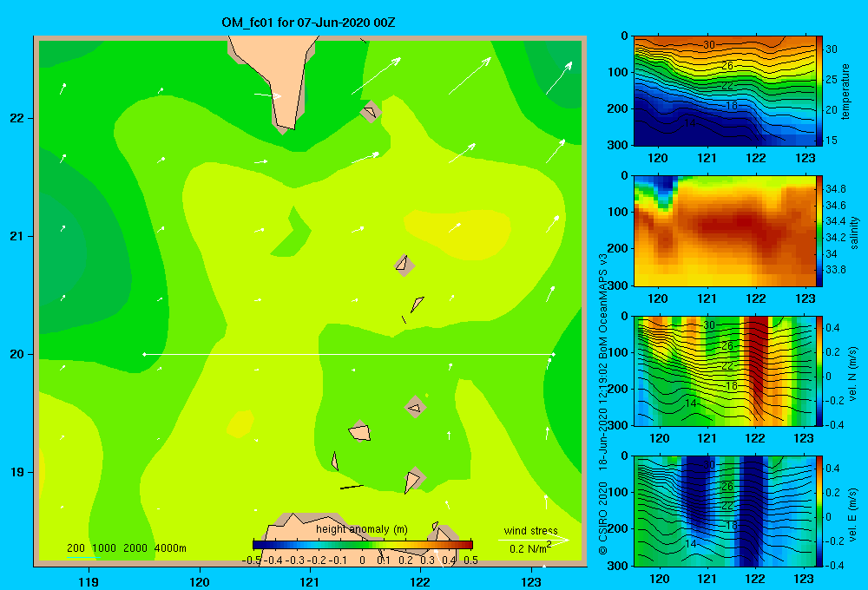Click the yellow height anomaly maximum near 21N 122E

[457, 233]
